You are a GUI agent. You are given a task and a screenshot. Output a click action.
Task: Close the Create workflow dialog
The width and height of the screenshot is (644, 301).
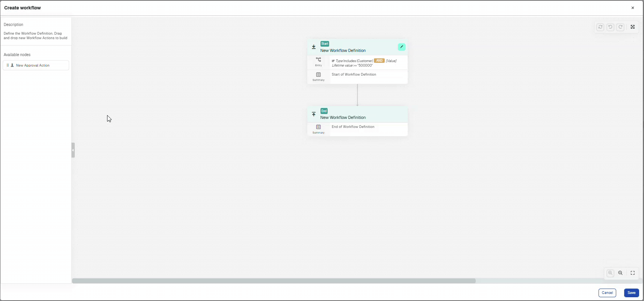point(633,8)
